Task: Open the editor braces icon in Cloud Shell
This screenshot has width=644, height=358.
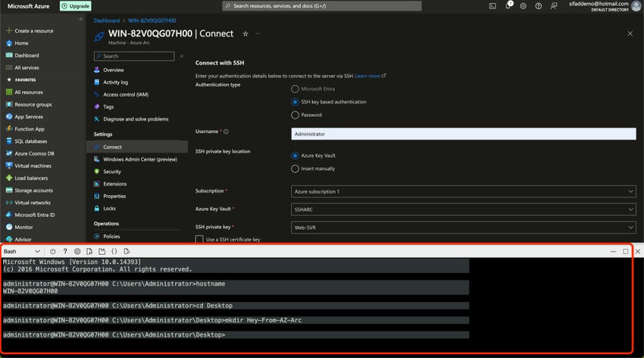Action: [114, 251]
